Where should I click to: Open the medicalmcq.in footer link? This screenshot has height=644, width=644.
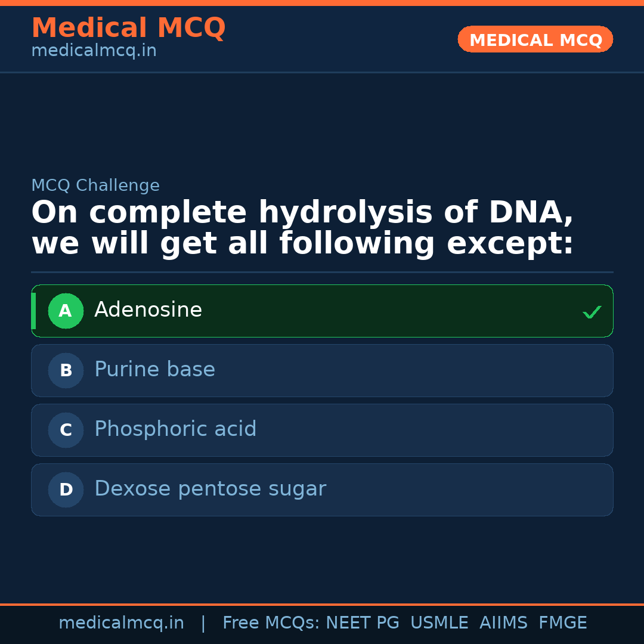click(121, 623)
